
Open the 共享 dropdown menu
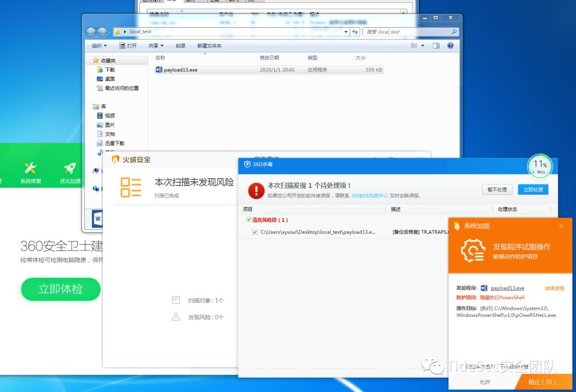(156, 45)
